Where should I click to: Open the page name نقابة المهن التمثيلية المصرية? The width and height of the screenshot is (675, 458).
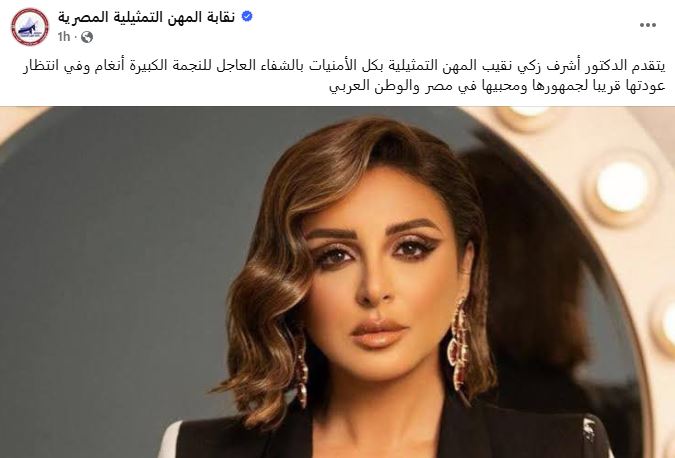click(147, 17)
